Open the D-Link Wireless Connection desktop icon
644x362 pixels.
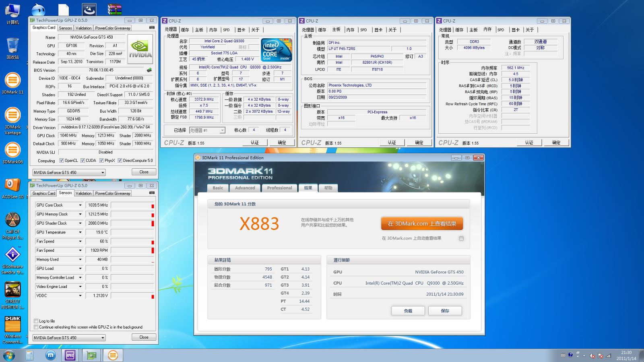(12, 330)
